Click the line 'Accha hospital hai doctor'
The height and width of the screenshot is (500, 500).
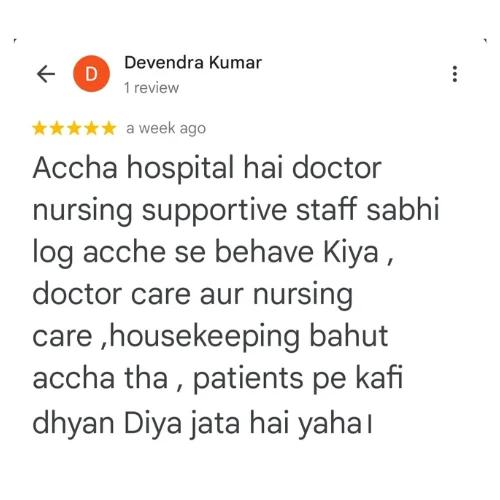coord(207,168)
